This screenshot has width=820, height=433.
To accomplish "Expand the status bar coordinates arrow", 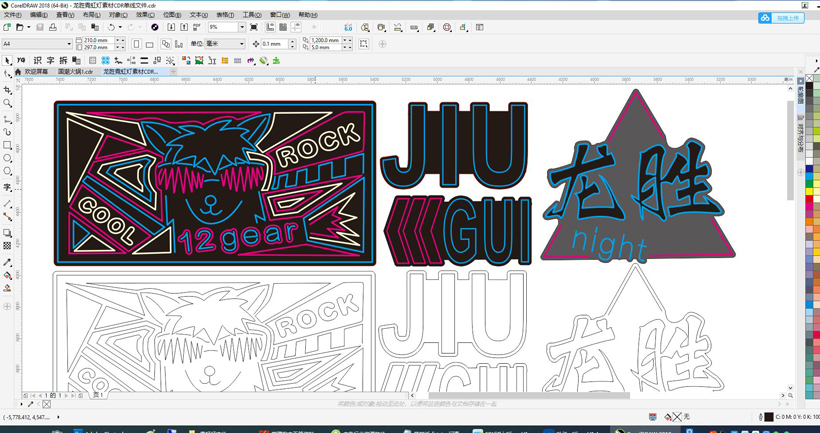I will (x=58, y=417).
